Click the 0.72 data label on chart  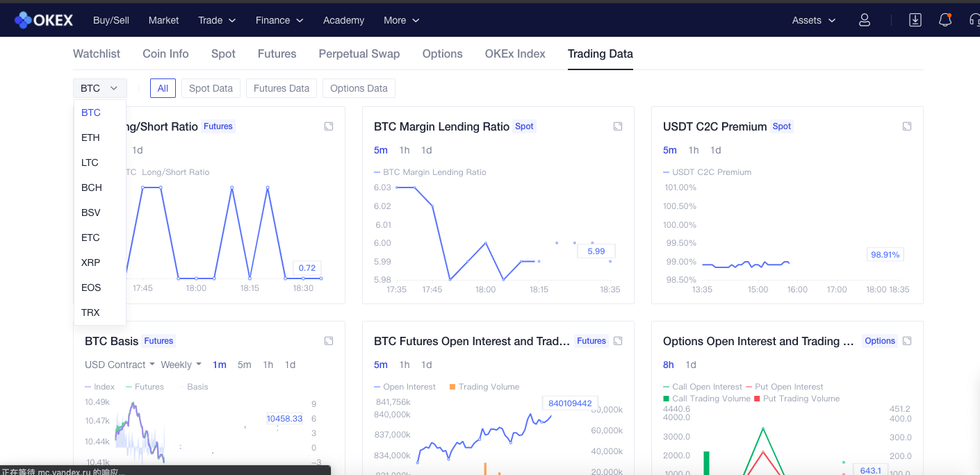point(307,267)
